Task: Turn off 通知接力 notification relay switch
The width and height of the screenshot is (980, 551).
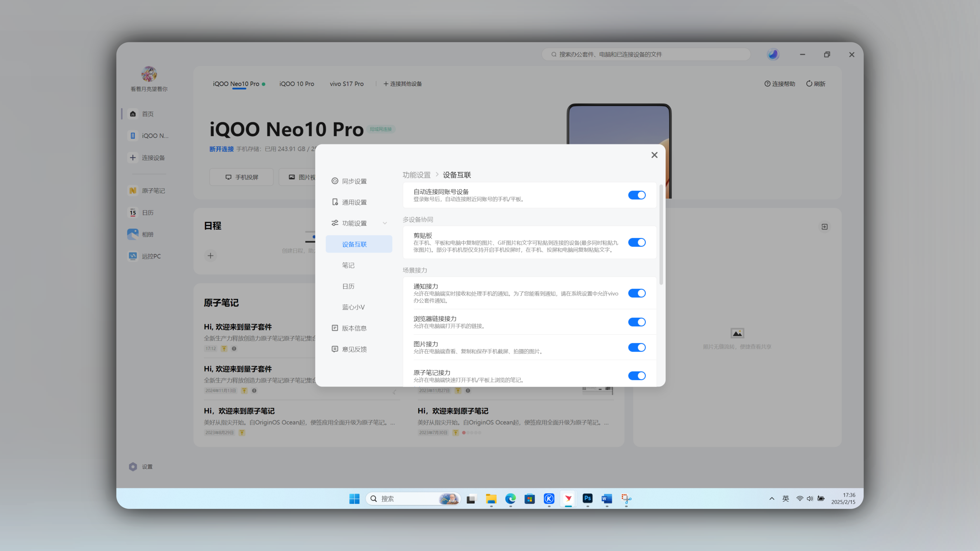Action: (637, 293)
